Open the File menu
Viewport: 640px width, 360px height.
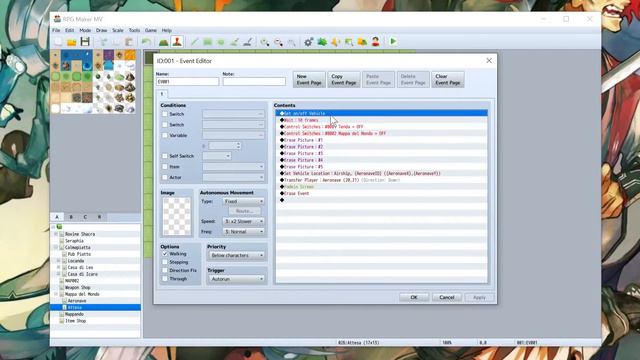pyautogui.click(x=56, y=30)
